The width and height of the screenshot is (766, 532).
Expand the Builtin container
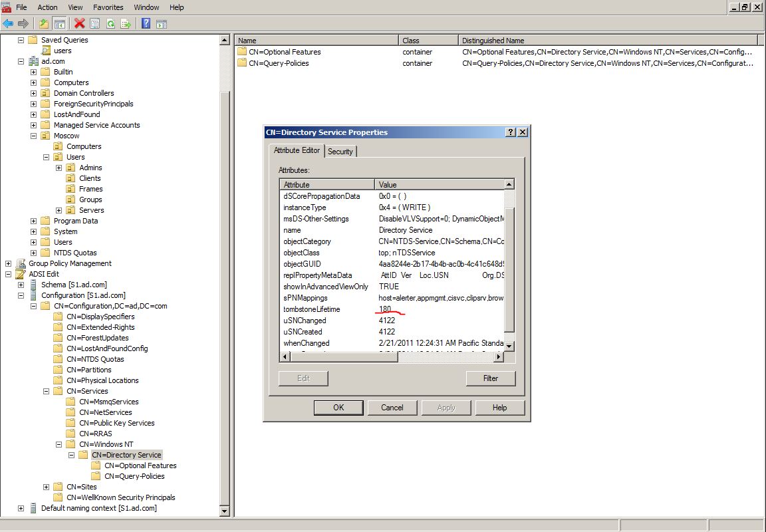[x=33, y=72]
